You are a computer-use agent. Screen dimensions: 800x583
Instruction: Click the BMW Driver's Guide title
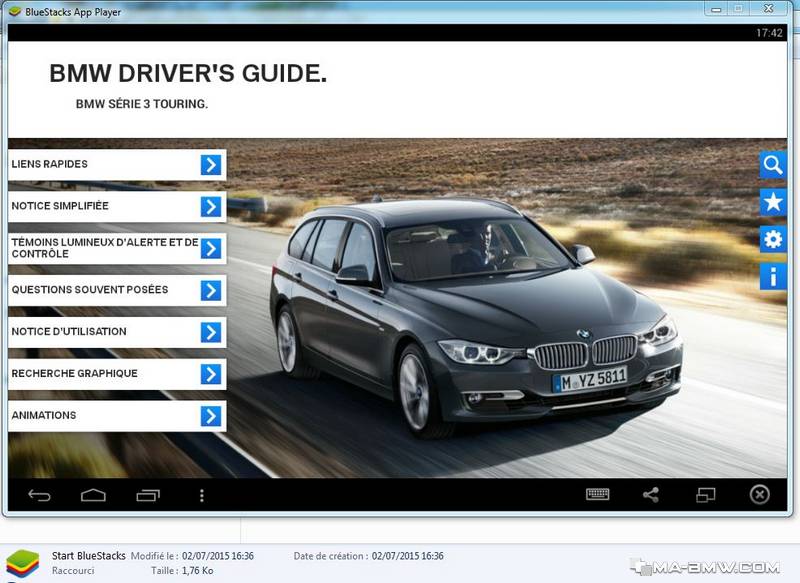coord(188,73)
